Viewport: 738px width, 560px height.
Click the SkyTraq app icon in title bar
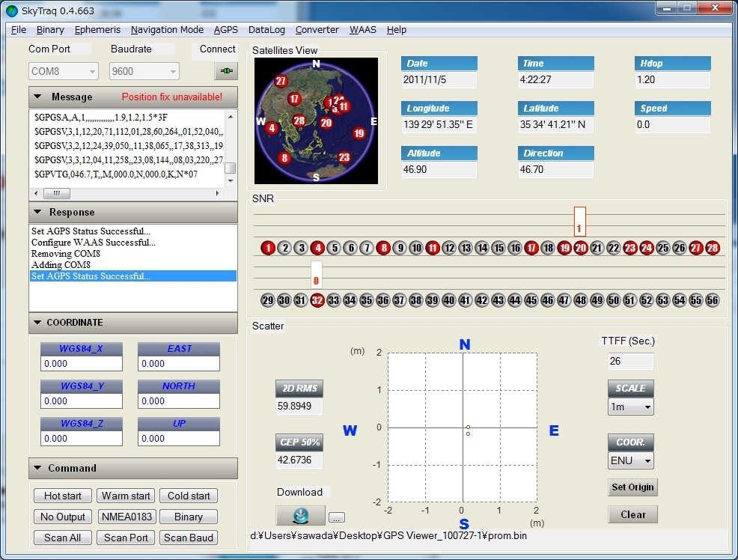[12, 10]
